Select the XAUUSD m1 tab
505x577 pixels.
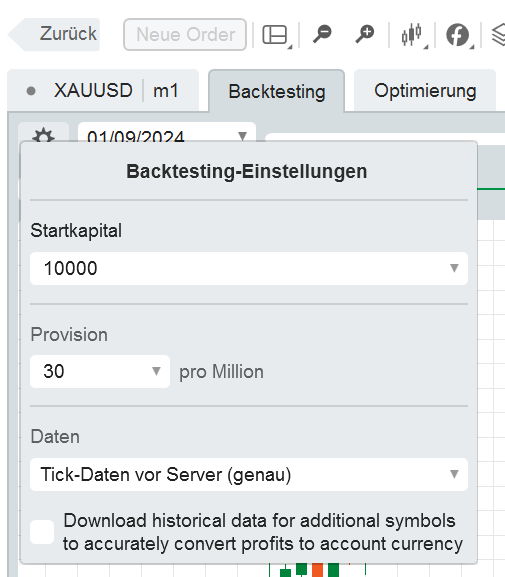[x=103, y=91]
